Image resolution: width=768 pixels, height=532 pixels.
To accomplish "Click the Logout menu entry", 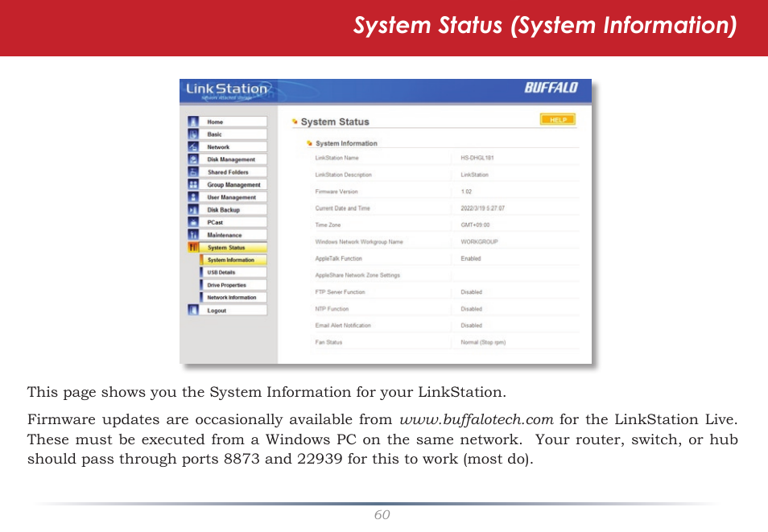I will click(233, 310).
